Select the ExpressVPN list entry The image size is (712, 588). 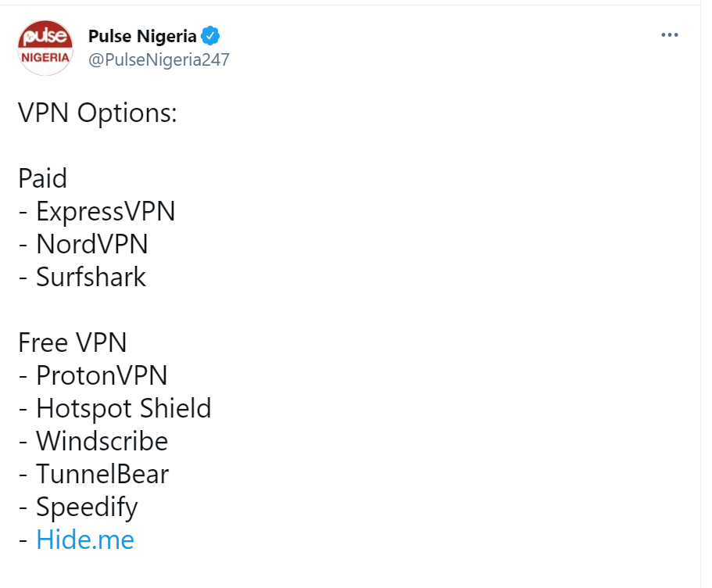coord(106,211)
